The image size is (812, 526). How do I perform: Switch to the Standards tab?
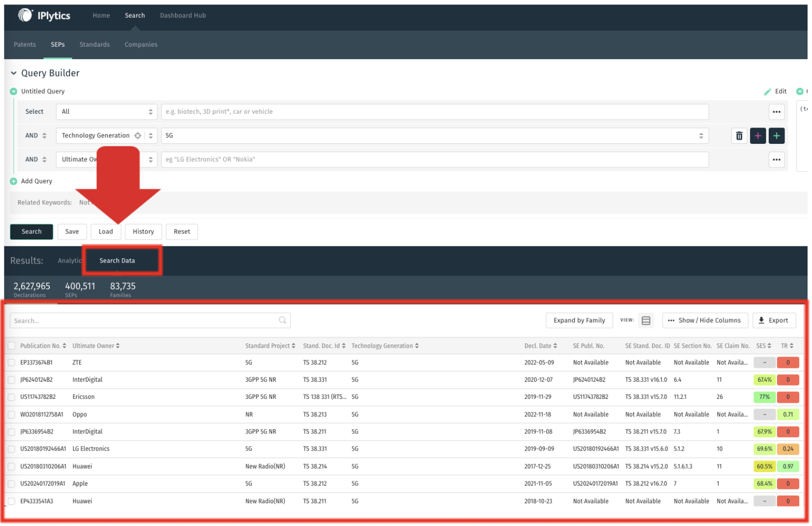94,44
